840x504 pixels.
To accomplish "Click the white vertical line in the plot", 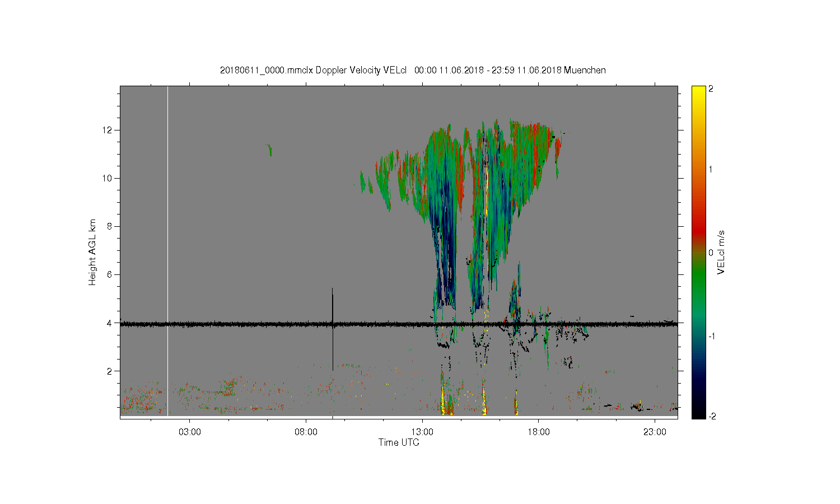I will tap(167, 251).
